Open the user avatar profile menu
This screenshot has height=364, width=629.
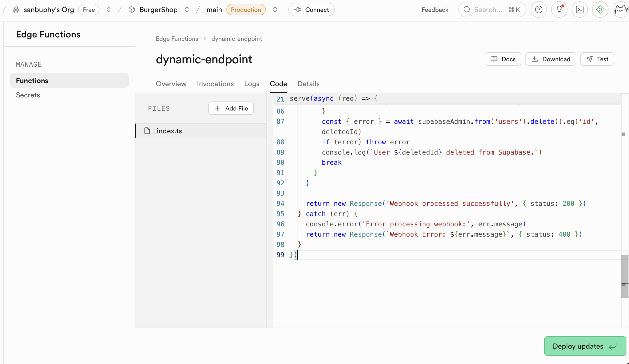pos(621,10)
